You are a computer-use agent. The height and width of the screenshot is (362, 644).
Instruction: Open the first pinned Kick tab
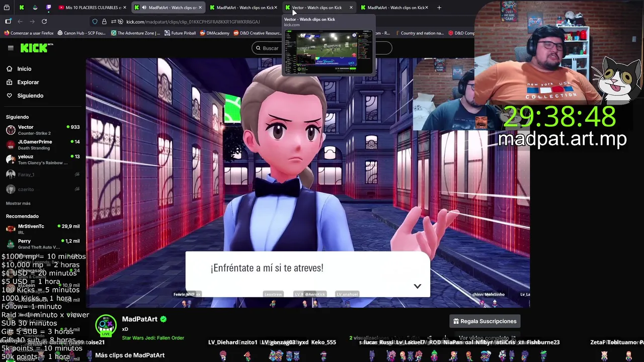22,8
